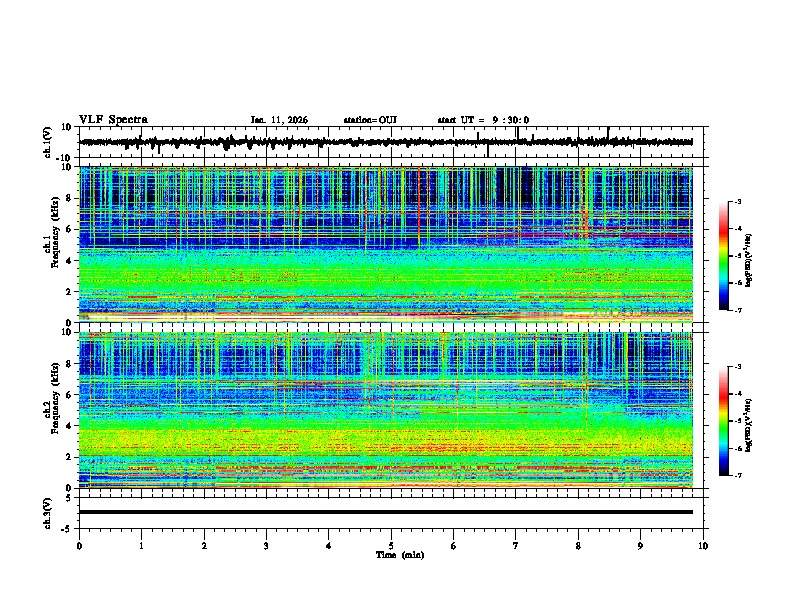
Task: Select the ch.2 "Frequency (kHz)" axis label
Action: click(x=55, y=398)
